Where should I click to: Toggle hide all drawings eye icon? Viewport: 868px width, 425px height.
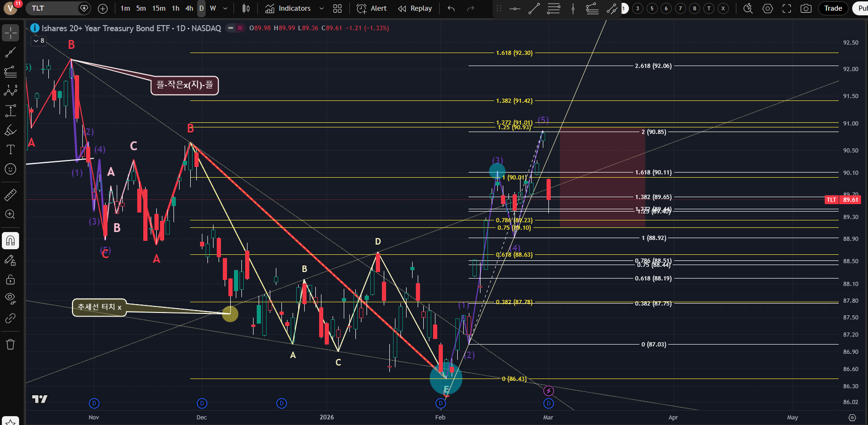click(x=10, y=298)
